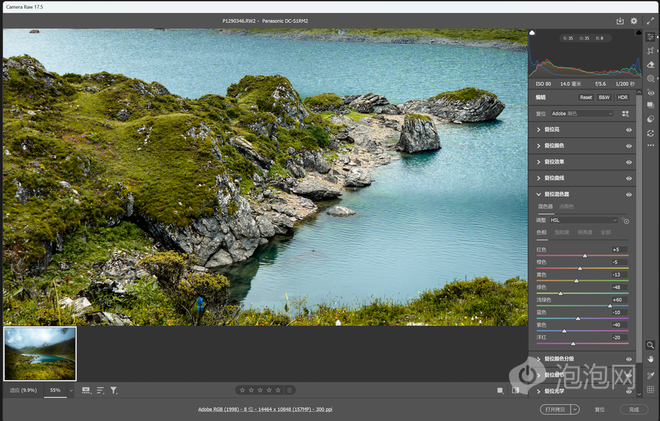This screenshot has height=421, width=660.
Task: Collapse the color mixer panel chevron
Action: pyautogui.click(x=539, y=194)
